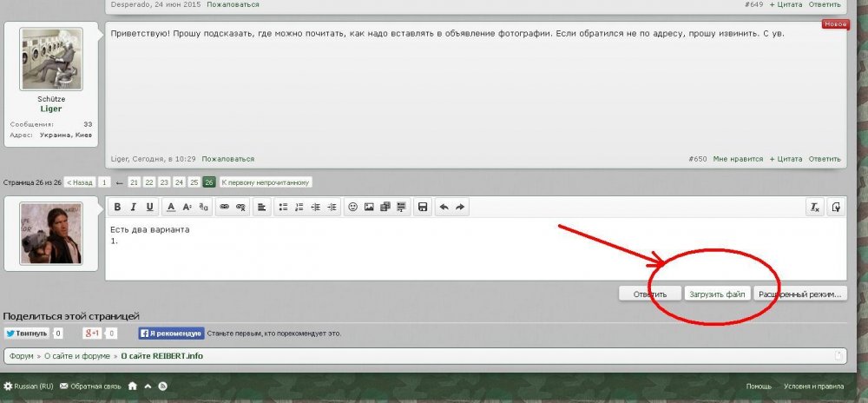Open О сайте и форуме breadcrumb
Image resolution: width=868 pixels, height=403 pixels.
(77, 356)
